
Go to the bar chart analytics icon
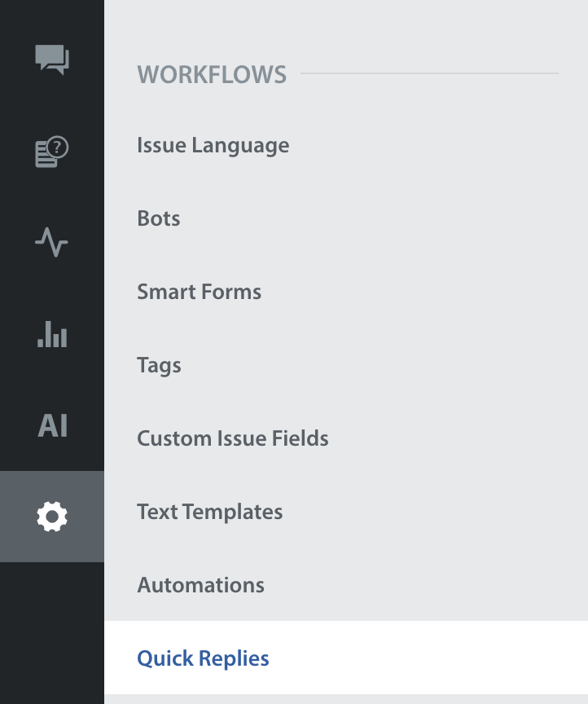[x=52, y=334]
